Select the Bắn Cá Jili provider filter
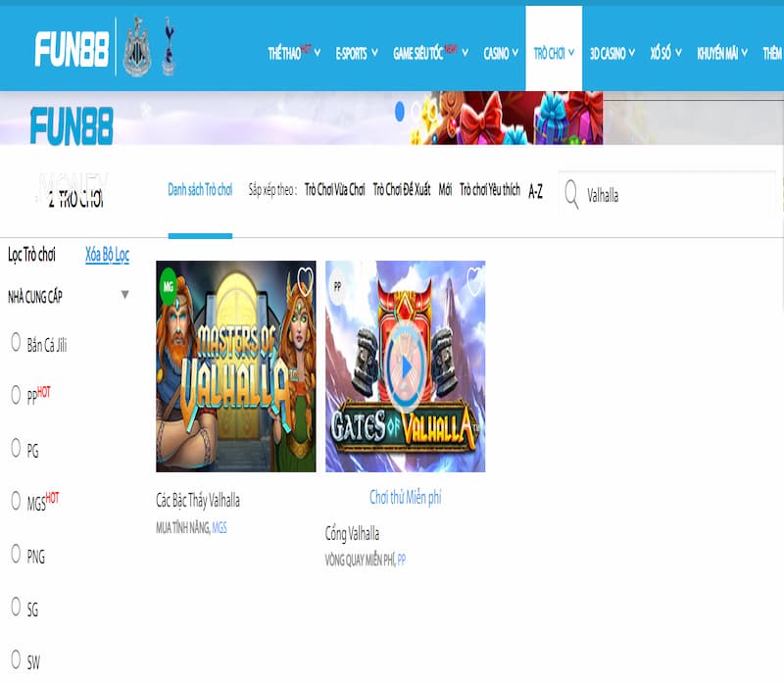 tap(16, 342)
